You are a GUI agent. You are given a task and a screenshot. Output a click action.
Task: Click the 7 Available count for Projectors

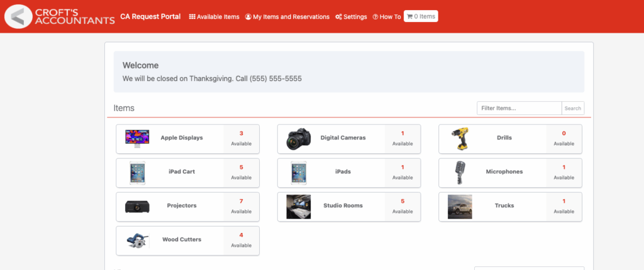pos(241,206)
